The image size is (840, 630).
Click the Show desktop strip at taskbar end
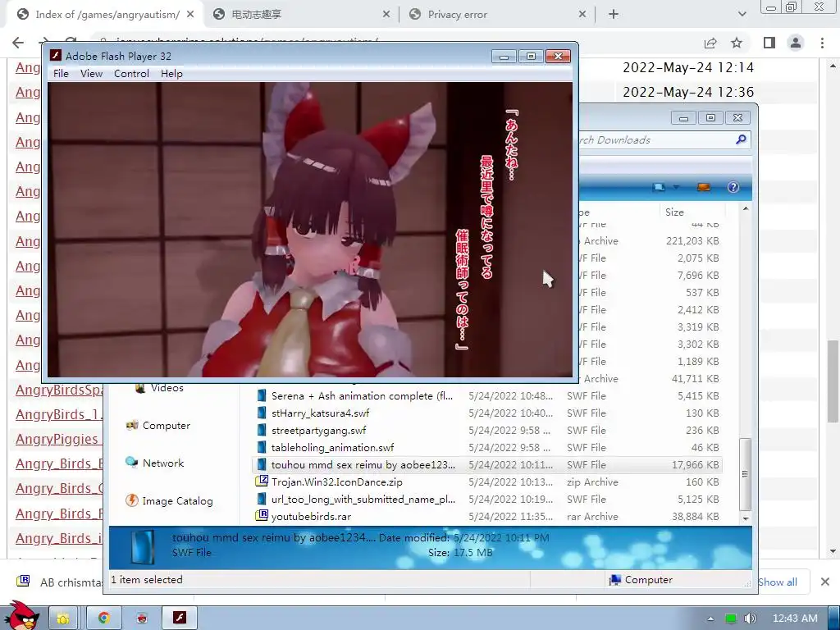834,619
